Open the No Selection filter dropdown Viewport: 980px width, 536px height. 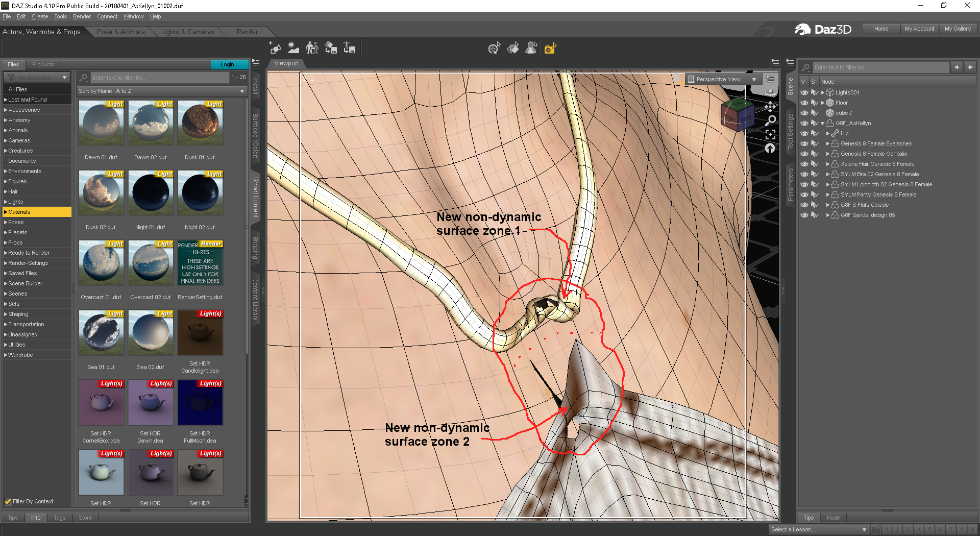(x=37, y=78)
